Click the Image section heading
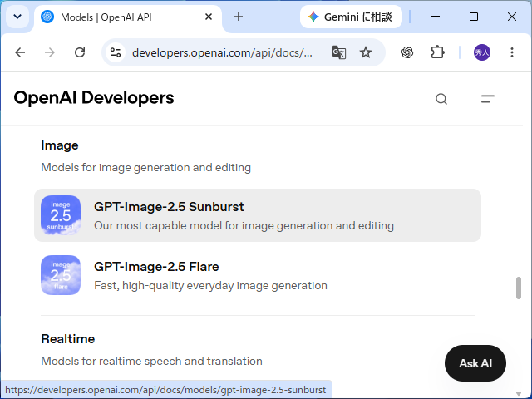Image resolution: width=532 pixels, height=399 pixels. coord(60,145)
